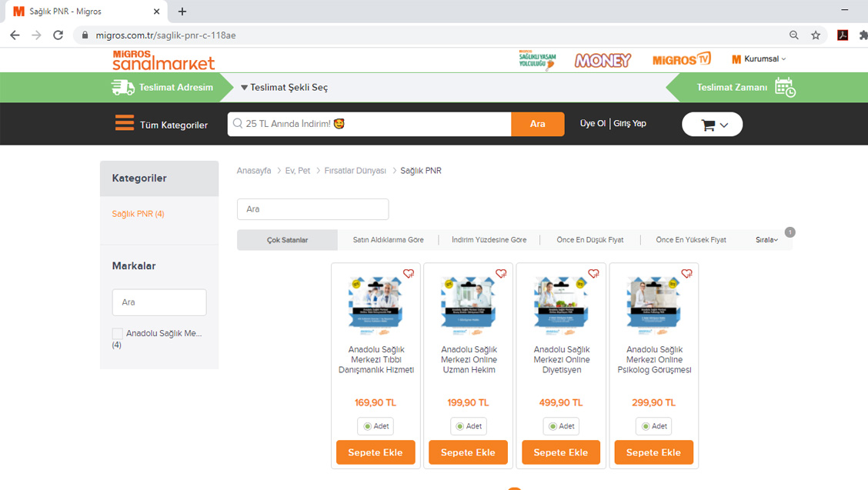This screenshot has width=868, height=490.
Task: Select the Önce En Yüksek Fiyat tab
Action: pos(691,240)
